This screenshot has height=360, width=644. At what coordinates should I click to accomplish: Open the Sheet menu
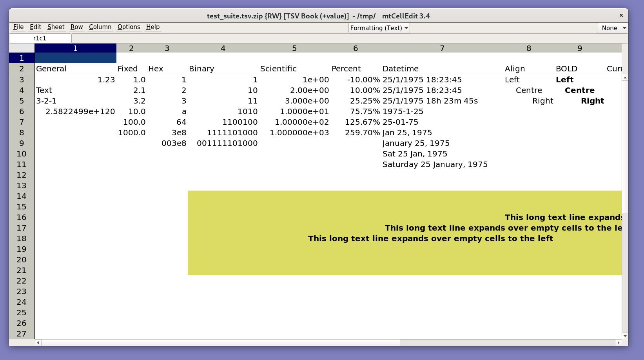56,27
